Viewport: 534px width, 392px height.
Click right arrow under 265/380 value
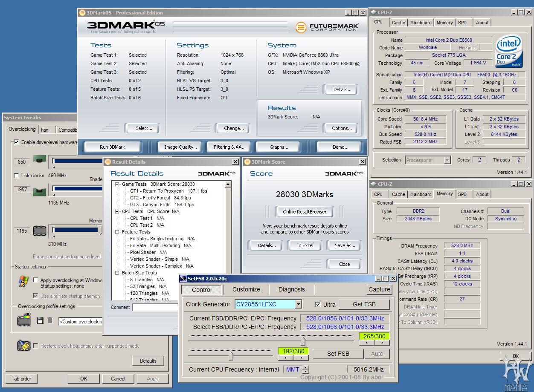coord(383,342)
